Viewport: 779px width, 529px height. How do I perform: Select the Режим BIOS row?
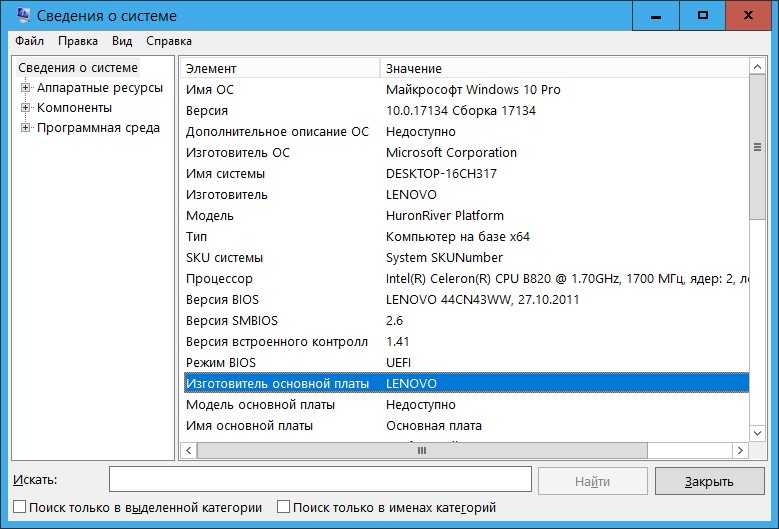466,363
